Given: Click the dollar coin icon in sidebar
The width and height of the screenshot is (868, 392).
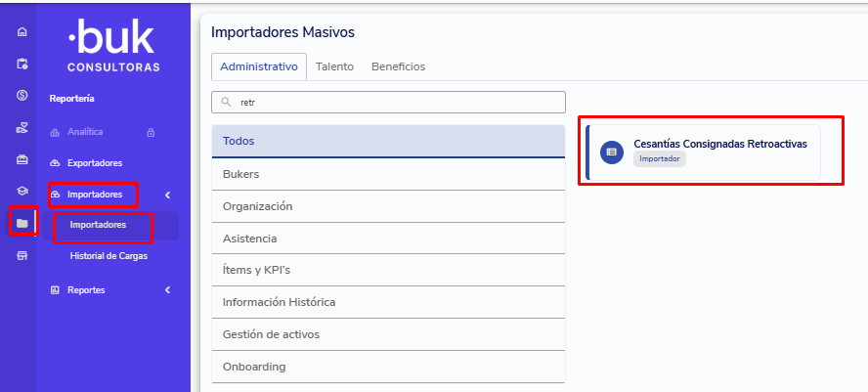Looking at the screenshot, I should [22, 96].
